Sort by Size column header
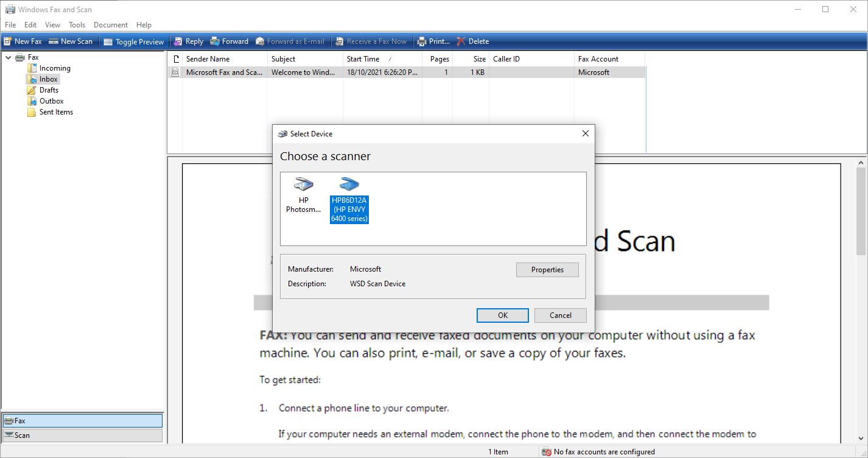868x458 pixels. coord(472,59)
